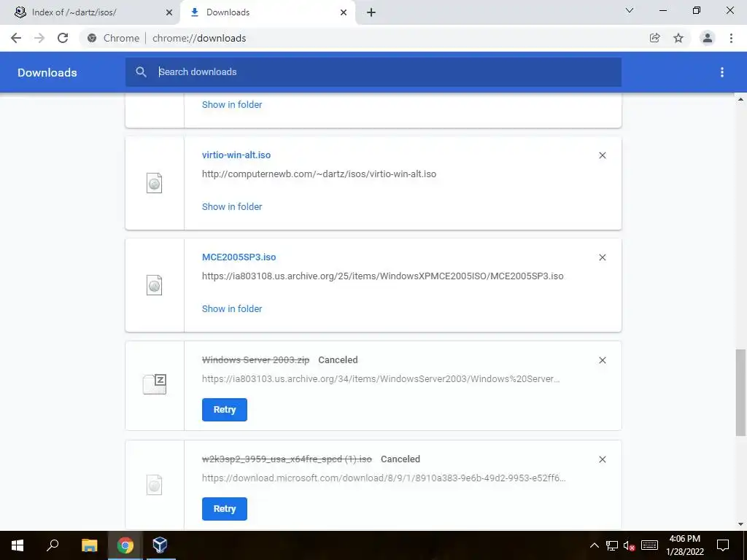Open the Chrome three-dot menu

(731, 38)
